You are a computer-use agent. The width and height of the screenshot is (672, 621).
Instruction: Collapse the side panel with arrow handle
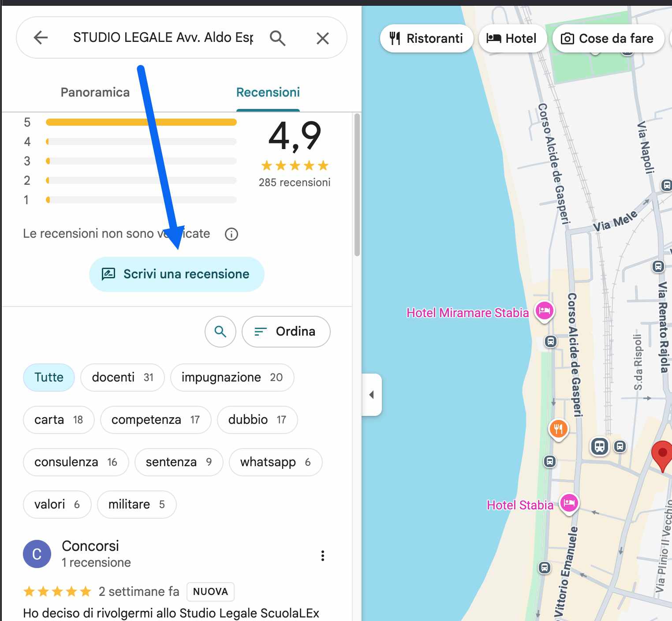372,395
